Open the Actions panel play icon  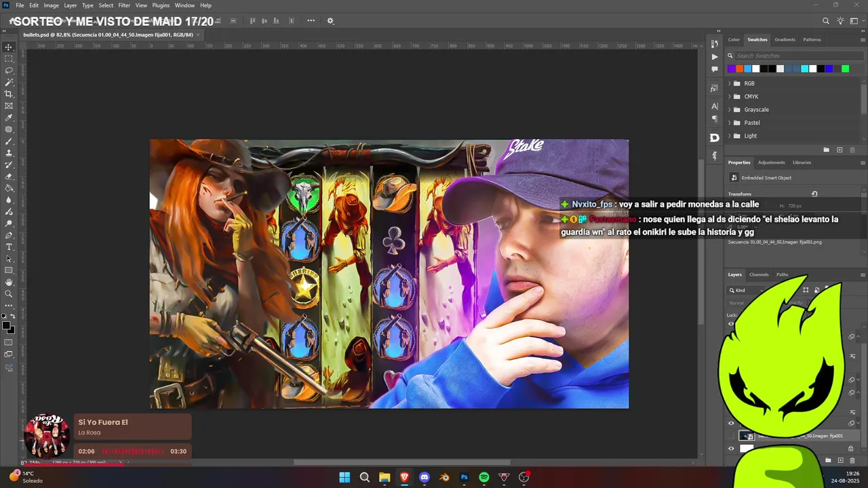714,57
